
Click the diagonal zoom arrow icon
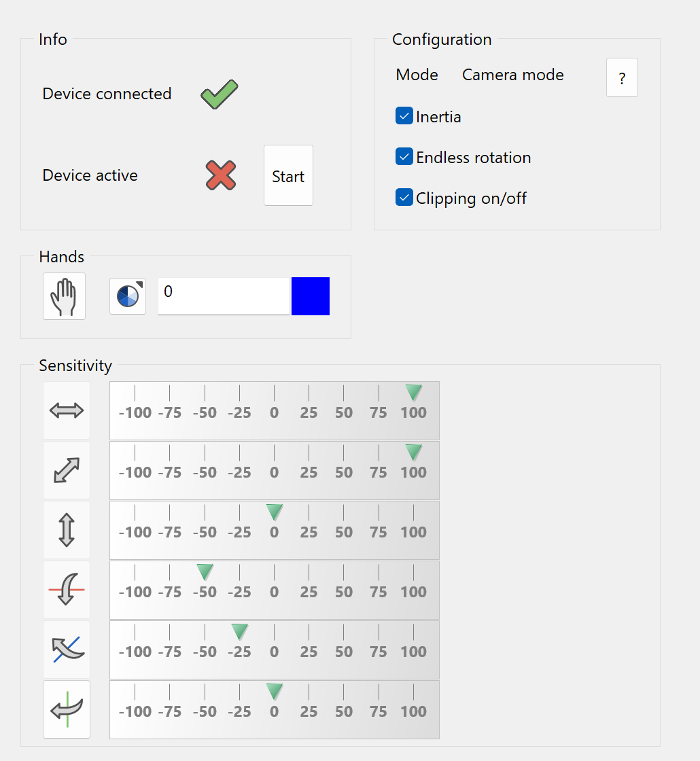pos(66,470)
